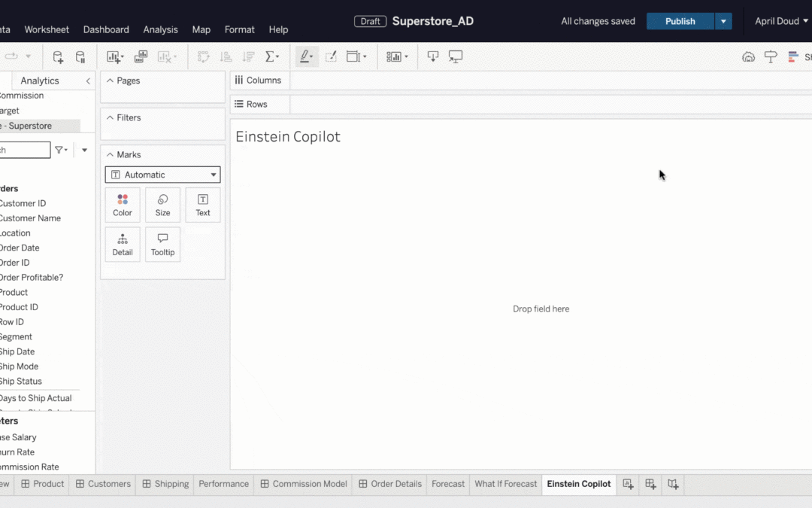The width and height of the screenshot is (812, 508).
Task: Open the Publish button dropdown arrow
Action: (723, 21)
